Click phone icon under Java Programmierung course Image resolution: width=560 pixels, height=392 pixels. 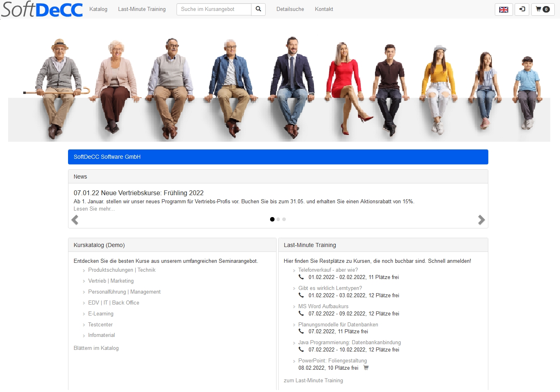click(301, 349)
